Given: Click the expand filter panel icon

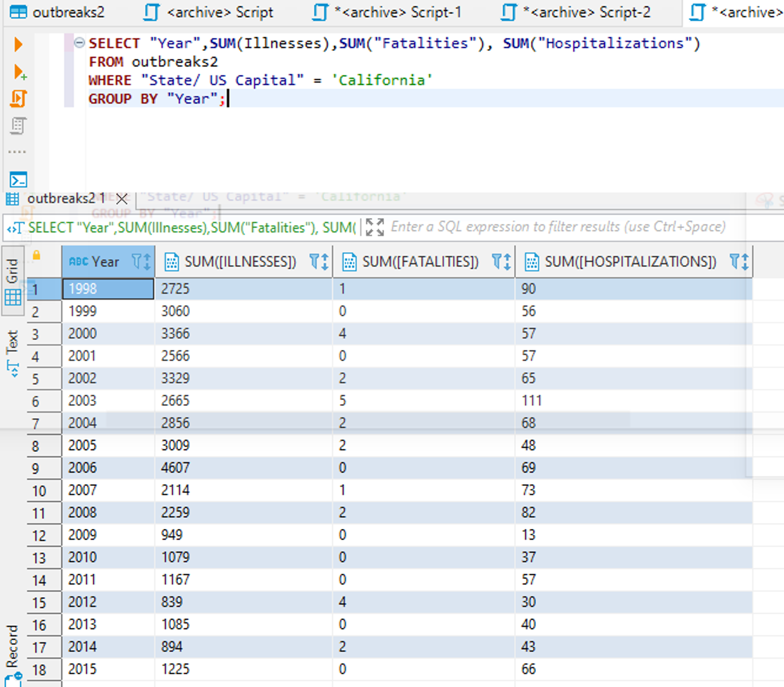Looking at the screenshot, I should click(x=375, y=227).
